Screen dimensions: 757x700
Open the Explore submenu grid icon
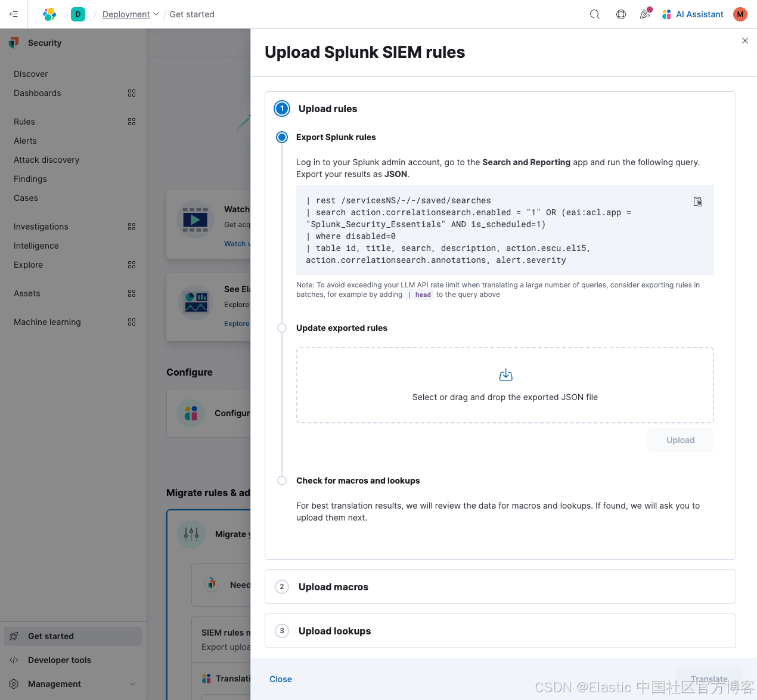(x=132, y=265)
